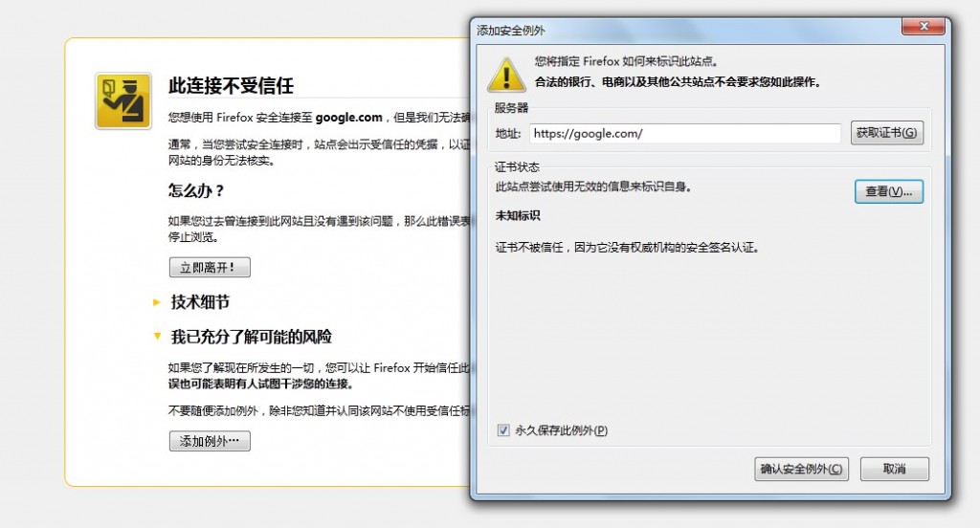This screenshot has height=528, width=980.
Task: Click the 技术细节 heading text
Action: pos(200,302)
